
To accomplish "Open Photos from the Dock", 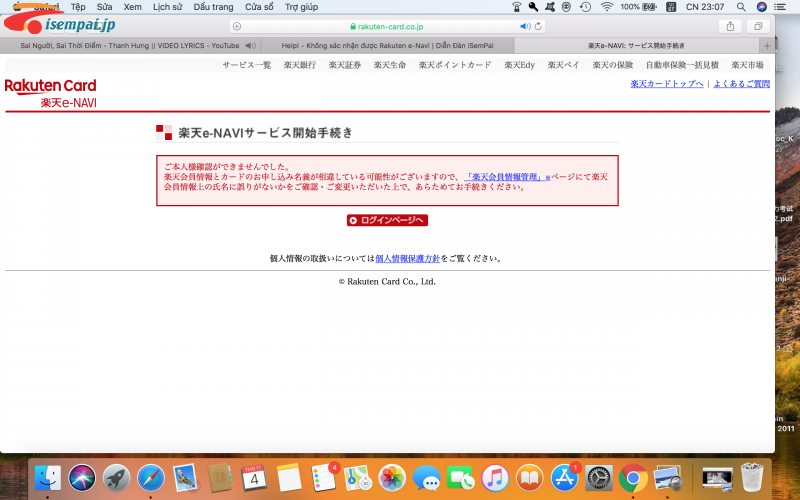I will pos(392,478).
